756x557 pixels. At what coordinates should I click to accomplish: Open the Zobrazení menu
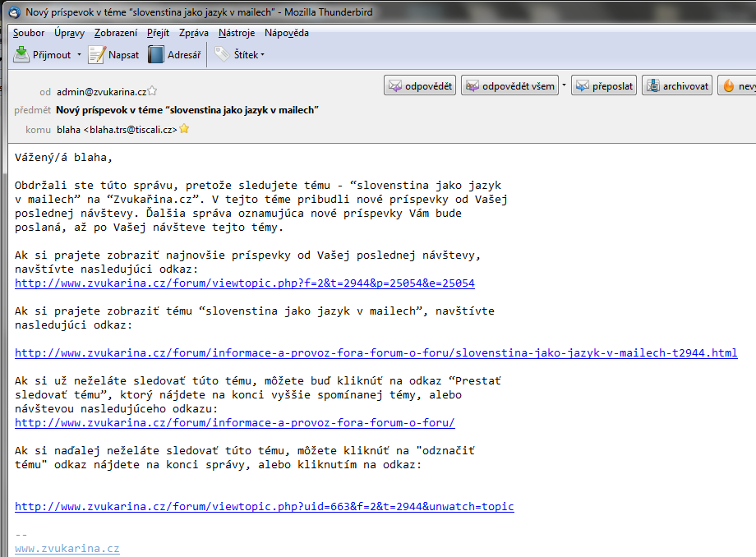click(116, 33)
